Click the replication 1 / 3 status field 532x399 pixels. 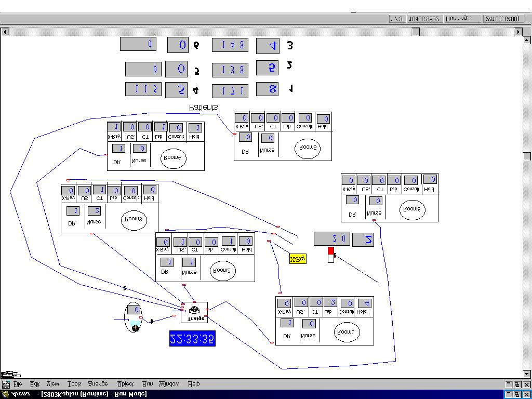click(x=397, y=19)
